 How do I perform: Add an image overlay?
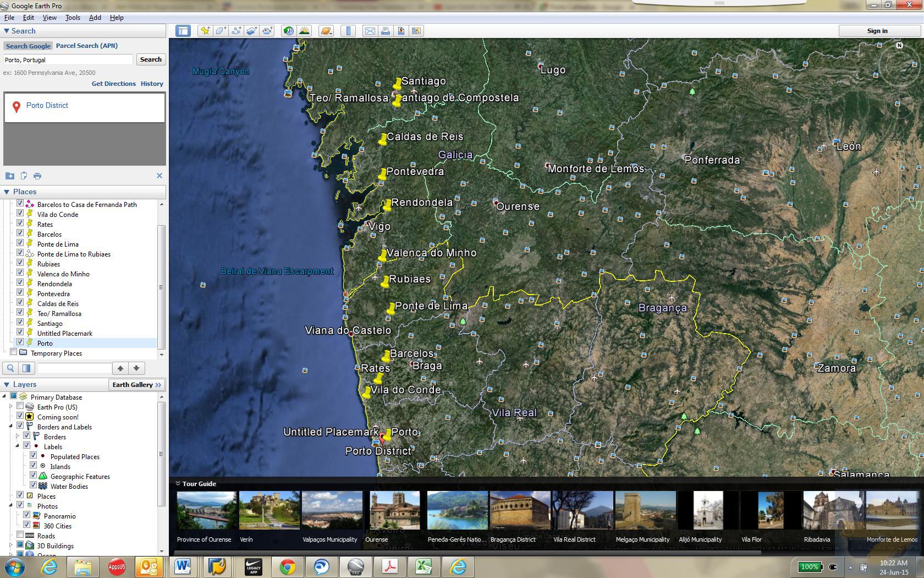(251, 31)
